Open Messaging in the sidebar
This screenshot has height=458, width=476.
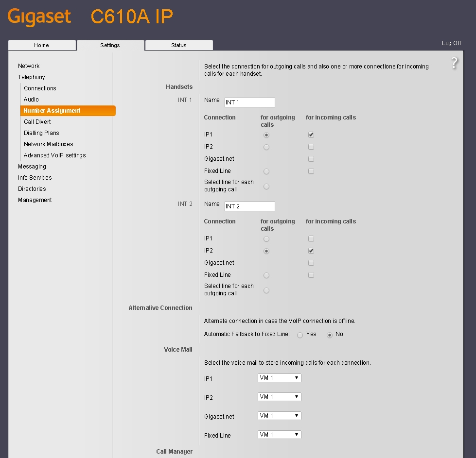(32, 167)
